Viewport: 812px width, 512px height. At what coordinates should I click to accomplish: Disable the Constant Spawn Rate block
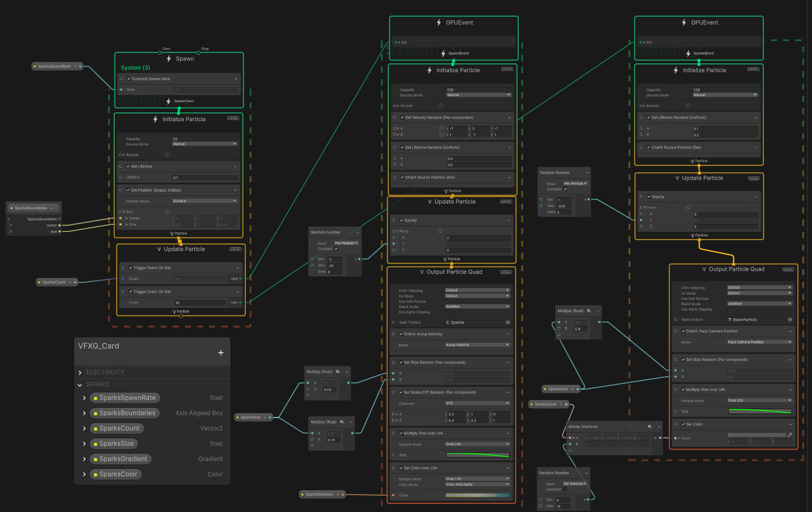point(129,79)
